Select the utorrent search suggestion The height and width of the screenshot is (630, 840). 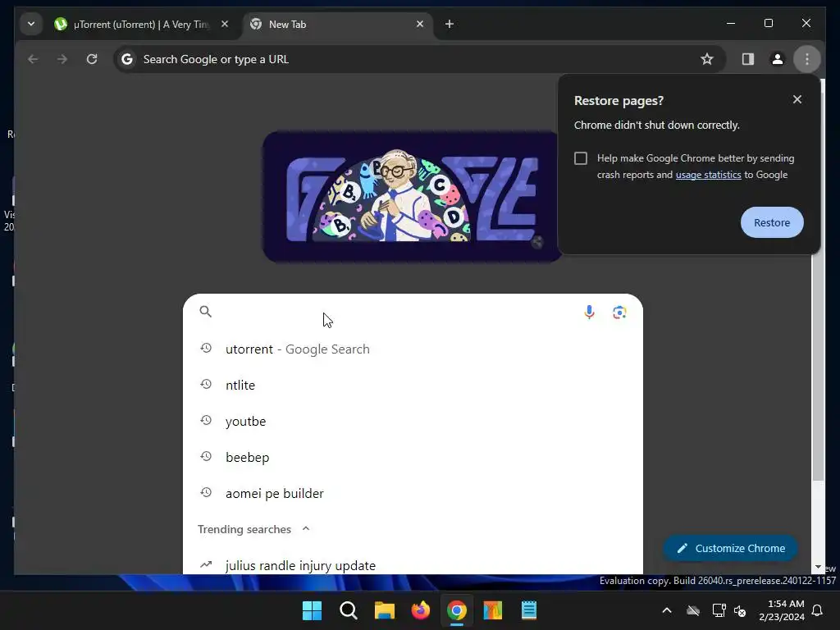tap(413, 349)
